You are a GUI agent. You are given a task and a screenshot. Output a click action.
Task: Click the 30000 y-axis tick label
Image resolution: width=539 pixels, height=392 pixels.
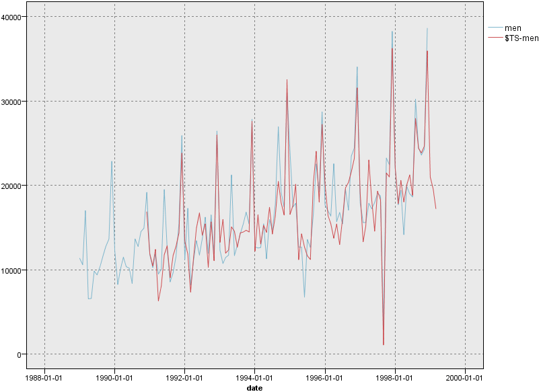coord(13,102)
